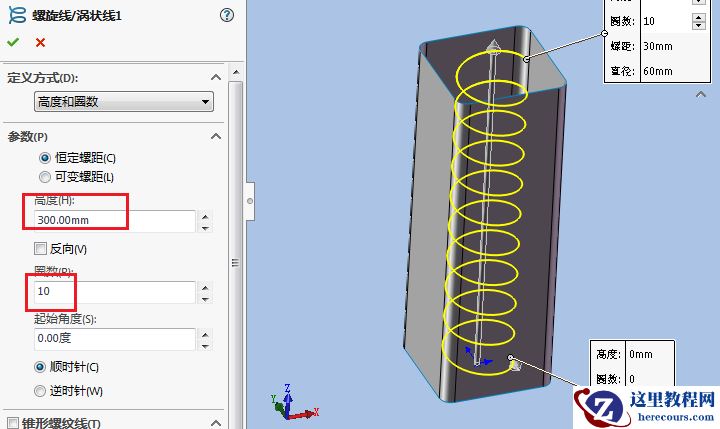
Task: Toggle the 反向(V) checkbox
Action: [40, 248]
